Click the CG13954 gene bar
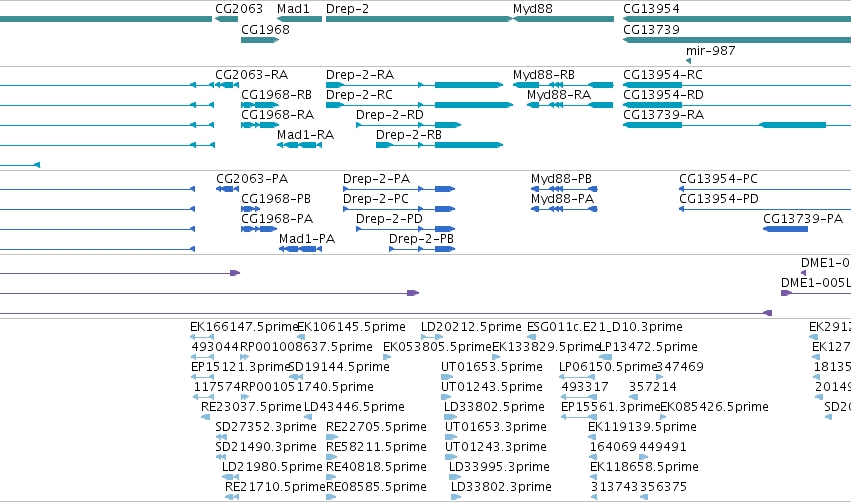 tap(736, 19)
